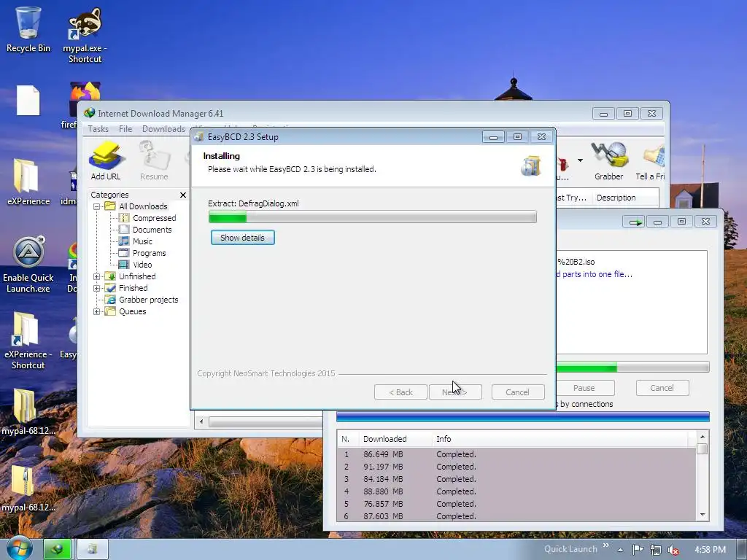Show hidden tray icons arrow
The image size is (747, 560).
pyautogui.click(x=620, y=550)
